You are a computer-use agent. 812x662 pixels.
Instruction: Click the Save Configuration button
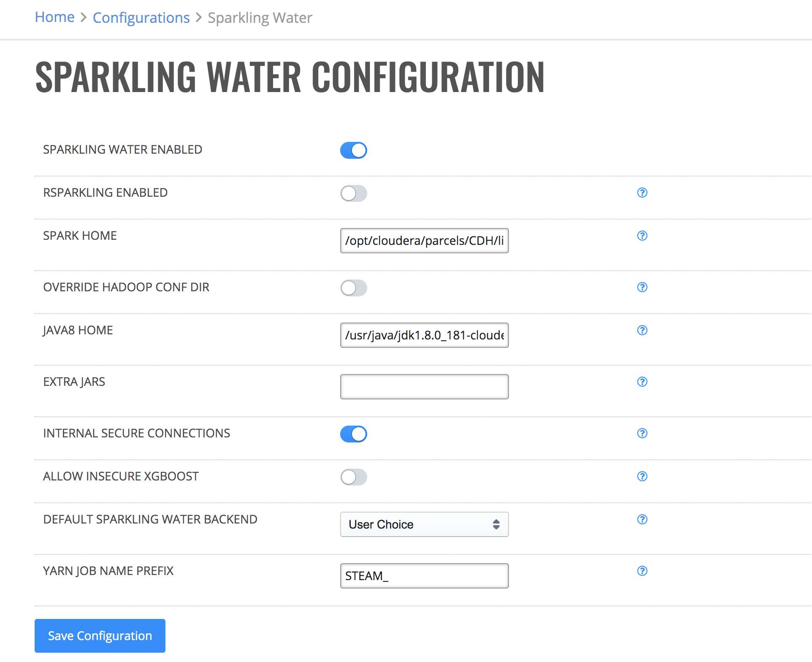100,636
